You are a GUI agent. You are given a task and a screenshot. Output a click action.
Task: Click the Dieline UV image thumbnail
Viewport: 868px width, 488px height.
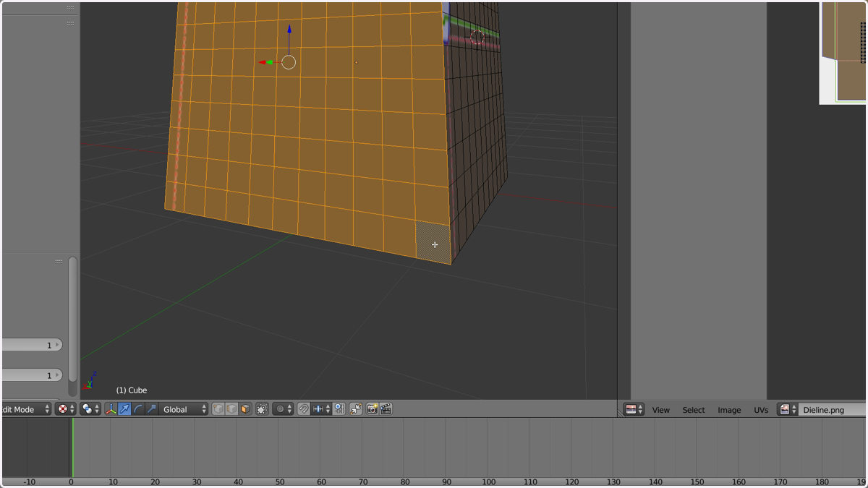coord(843,52)
